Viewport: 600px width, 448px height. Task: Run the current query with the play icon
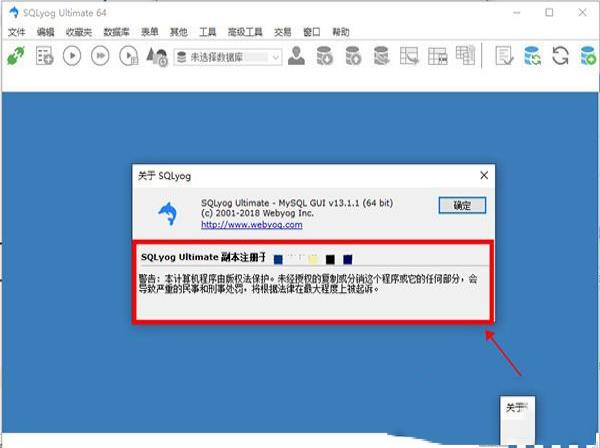(x=72, y=56)
